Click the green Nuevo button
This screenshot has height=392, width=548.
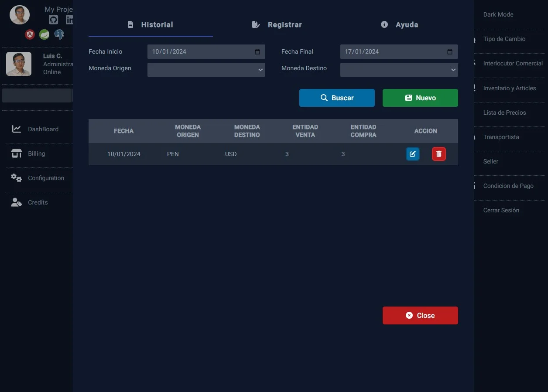pyautogui.click(x=420, y=98)
